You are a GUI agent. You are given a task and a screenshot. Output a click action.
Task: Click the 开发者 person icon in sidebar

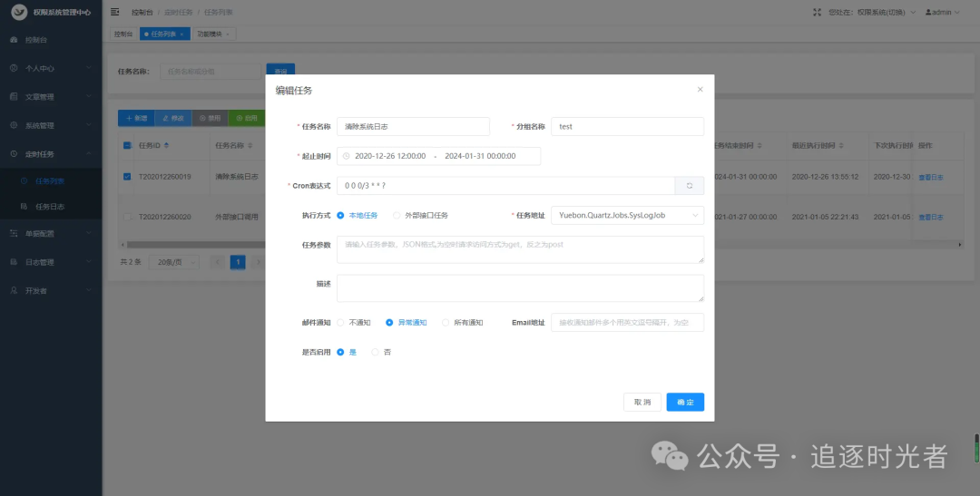[x=15, y=290]
